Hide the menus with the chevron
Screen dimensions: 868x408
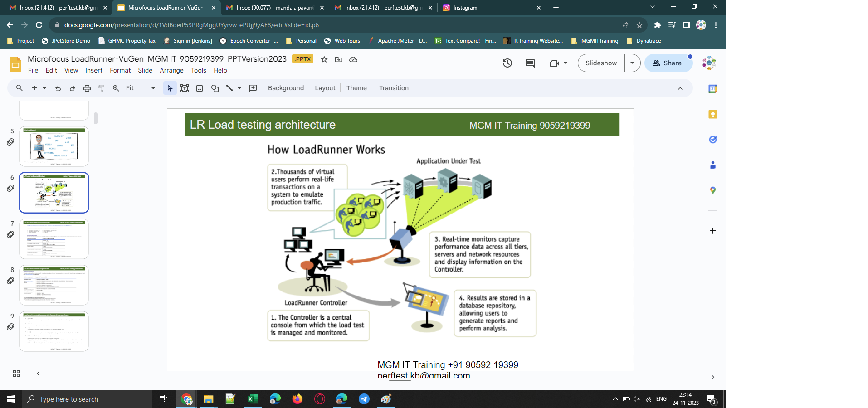click(680, 88)
